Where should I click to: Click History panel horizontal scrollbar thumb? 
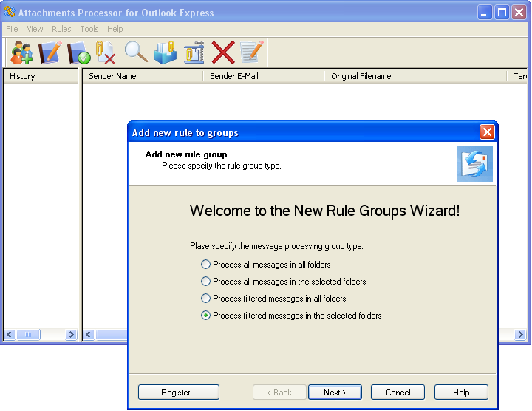[x=28, y=335]
